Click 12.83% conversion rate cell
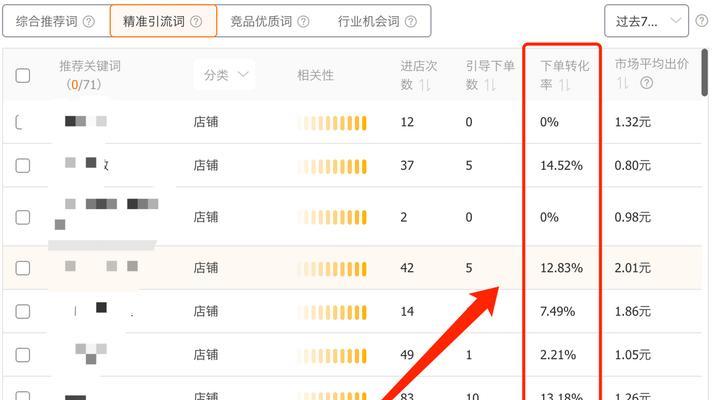Screen dimensions: 715x400 (561, 268)
